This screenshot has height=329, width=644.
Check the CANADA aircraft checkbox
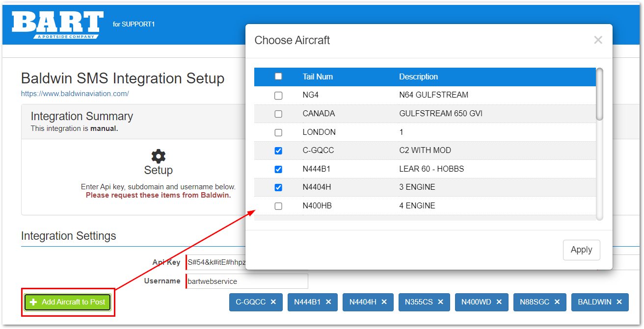278,114
